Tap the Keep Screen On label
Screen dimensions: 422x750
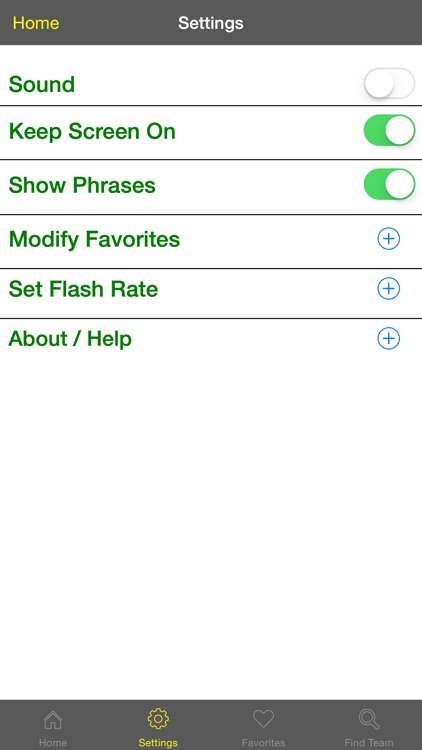[x=92, y=131]
